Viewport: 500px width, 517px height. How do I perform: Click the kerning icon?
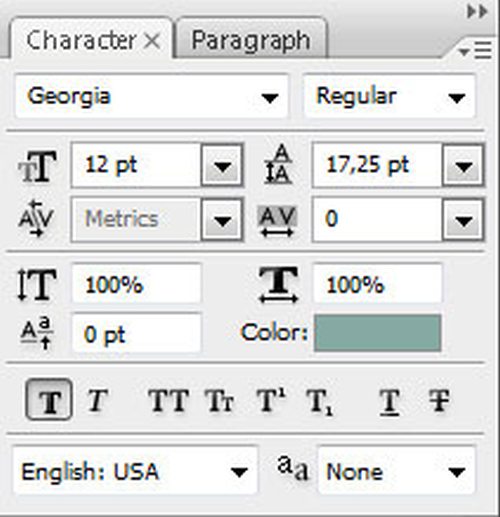(36, 219)
